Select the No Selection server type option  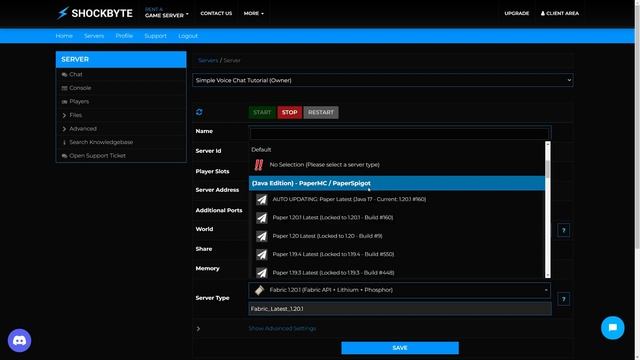coord(397,165)
